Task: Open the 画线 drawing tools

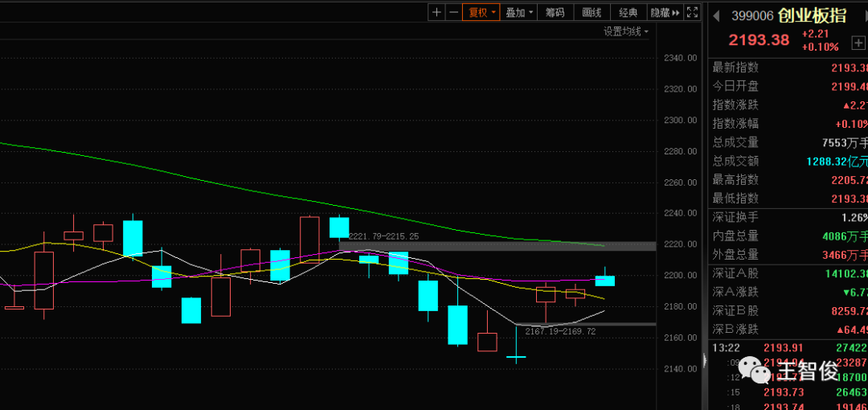Action: click(x=592, y=12)
